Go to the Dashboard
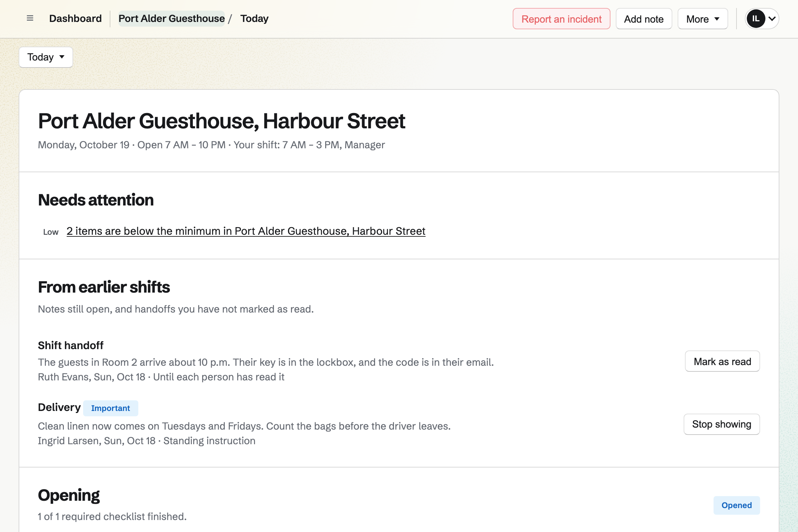 tap(75, 18)
